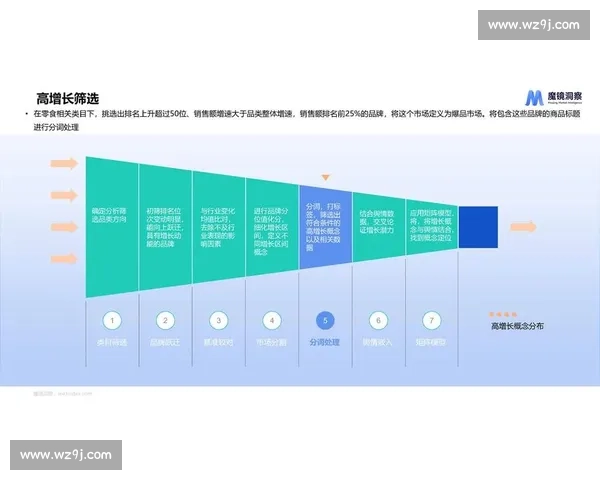Click the 舆情嵌入 step label
This screenshot has height=480, width=600.
coord(378,342)
